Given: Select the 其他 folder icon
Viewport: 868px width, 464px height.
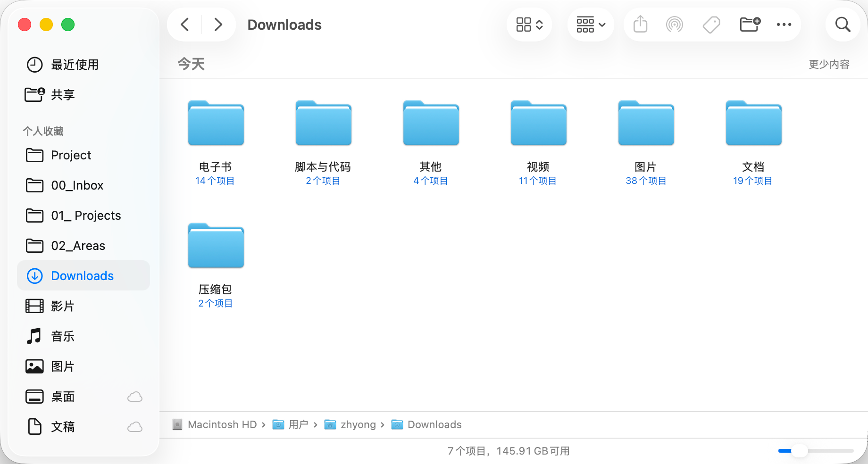Looking at the screenshot, I should point(431,123).
